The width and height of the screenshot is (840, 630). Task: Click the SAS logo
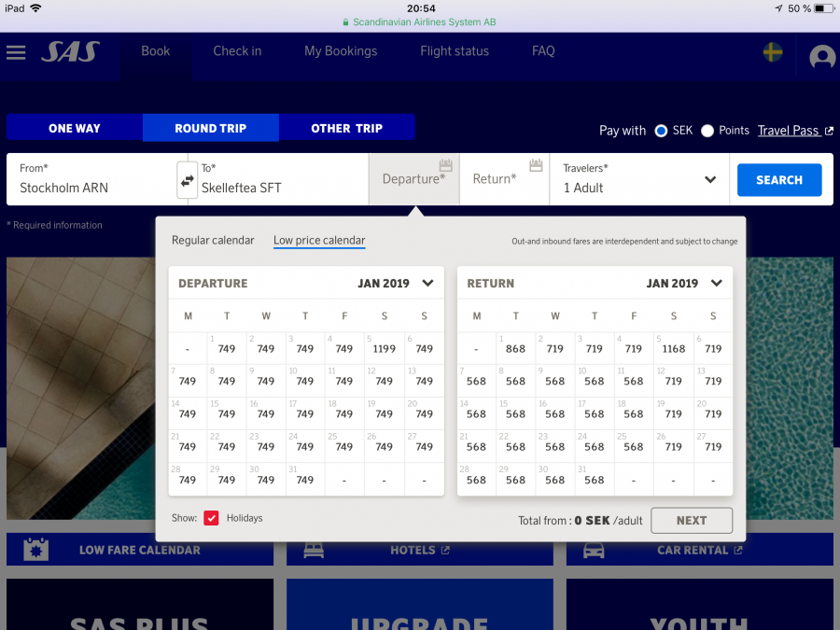(x=70, y=52)
